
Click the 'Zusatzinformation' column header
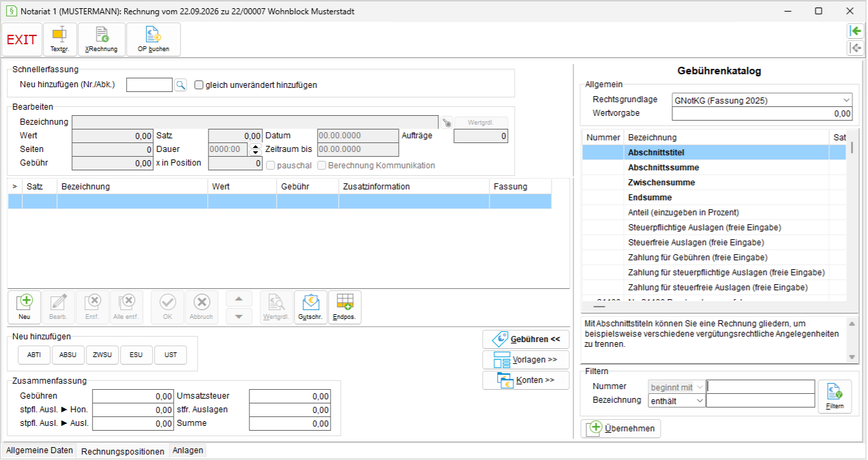414,187
